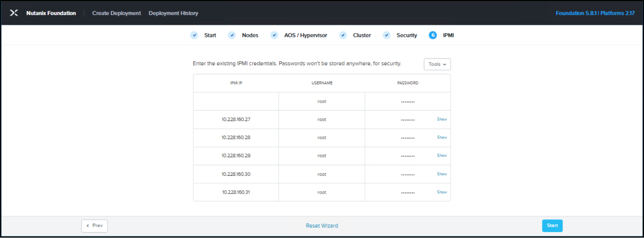Open Create Deployment menu item
Image resolution: width=644 pixels, height=238 pixels.
click(116, 13)
